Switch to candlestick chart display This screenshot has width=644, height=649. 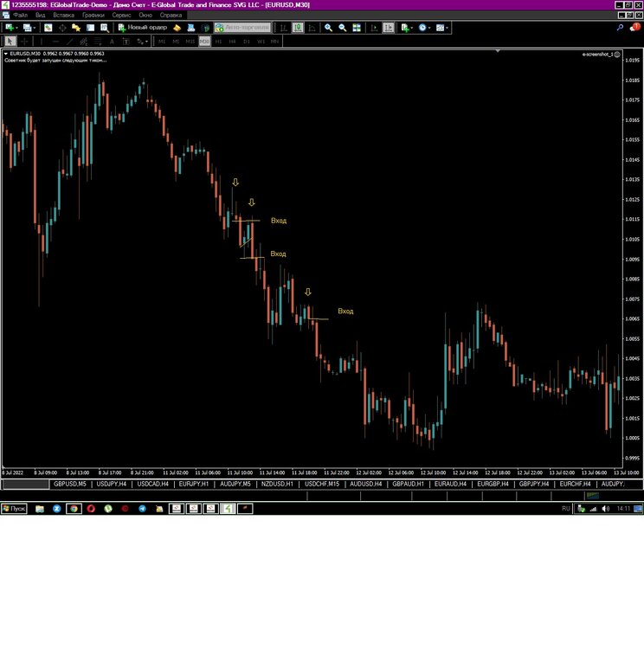[298, 28]
